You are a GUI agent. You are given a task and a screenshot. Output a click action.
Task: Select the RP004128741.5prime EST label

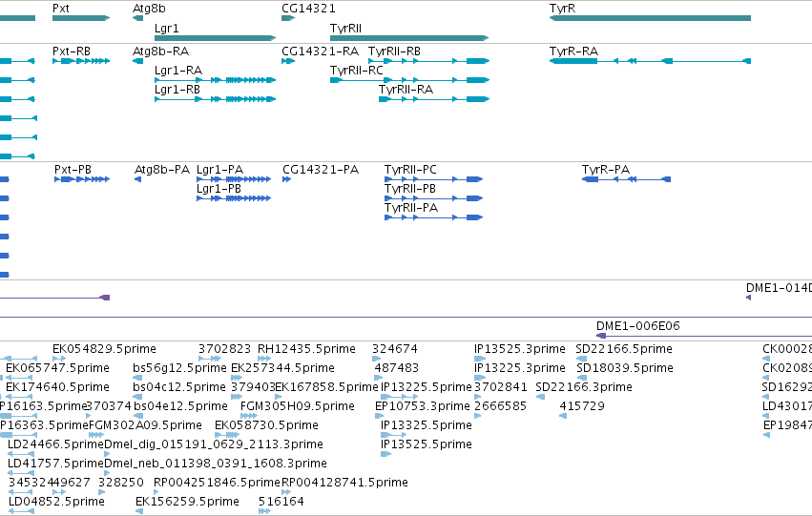point(344,483)
